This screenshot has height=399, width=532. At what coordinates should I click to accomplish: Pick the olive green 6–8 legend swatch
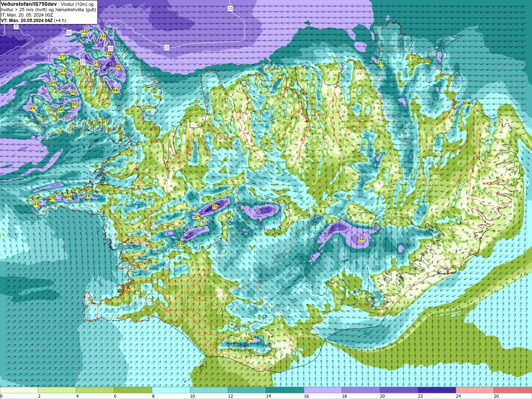coord(133,390)
